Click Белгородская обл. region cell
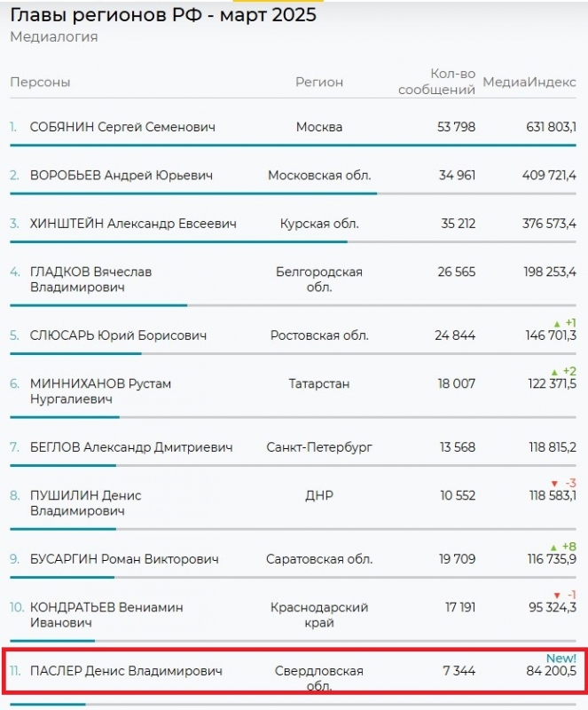Viewport: 588px width, 710px height. pos(319,280)
